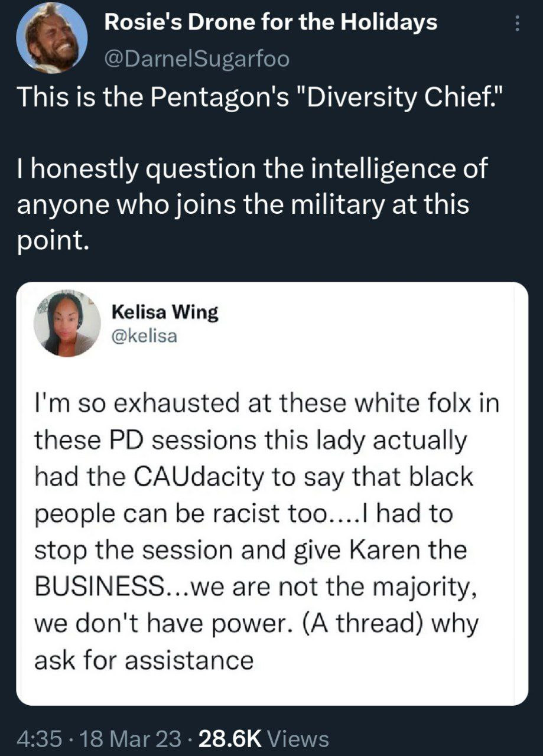Click the Kelisa Wing display name
Screen dimensions: 543x756
(x=165, y=312)
